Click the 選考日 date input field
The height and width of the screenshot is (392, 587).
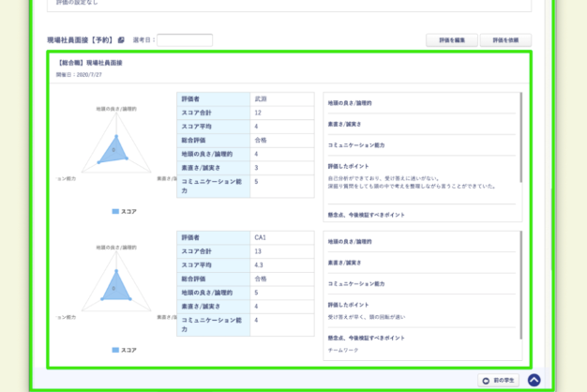185,40
